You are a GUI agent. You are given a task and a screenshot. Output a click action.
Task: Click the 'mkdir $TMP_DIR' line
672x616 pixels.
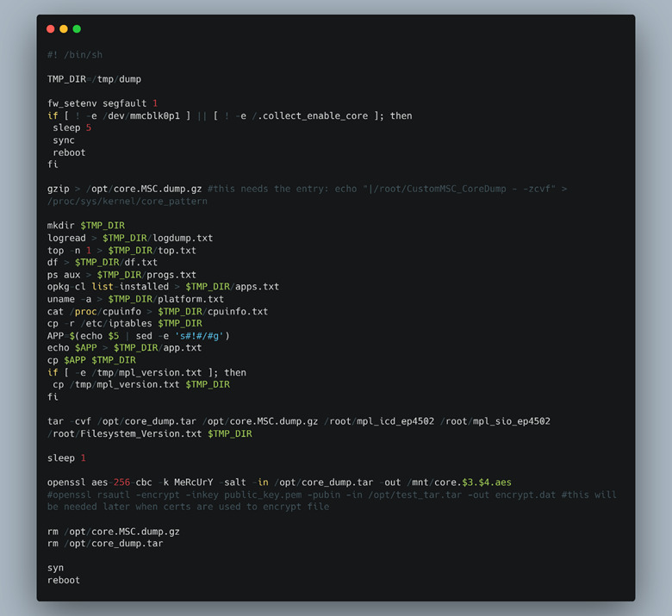(86, 226)
